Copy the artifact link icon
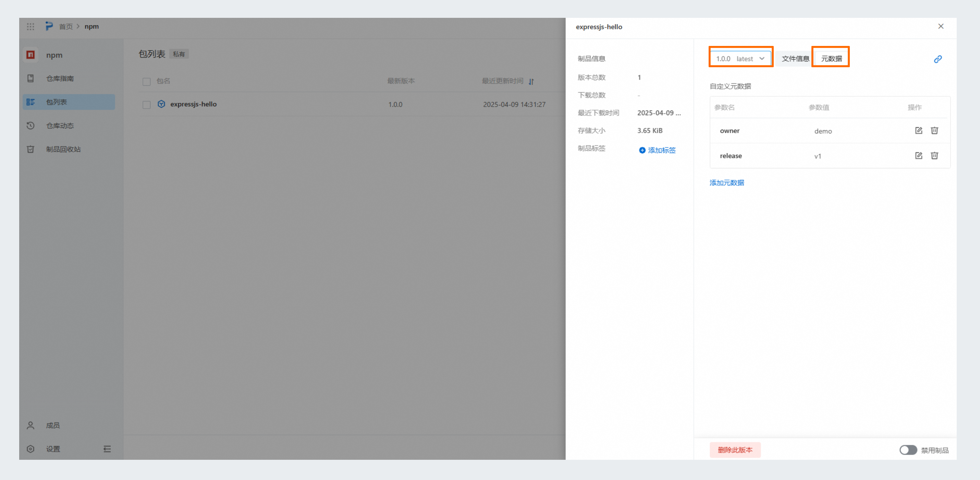 [938, 59]
